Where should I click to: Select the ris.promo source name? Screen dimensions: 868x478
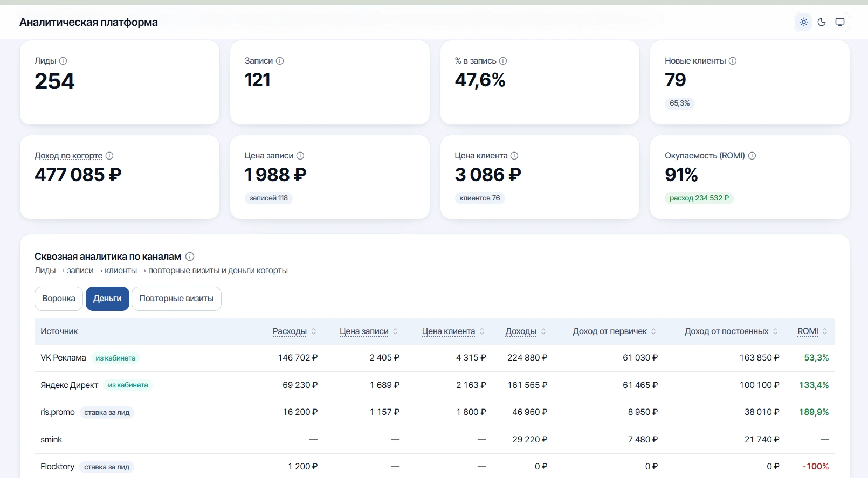(x=58, y=412)
